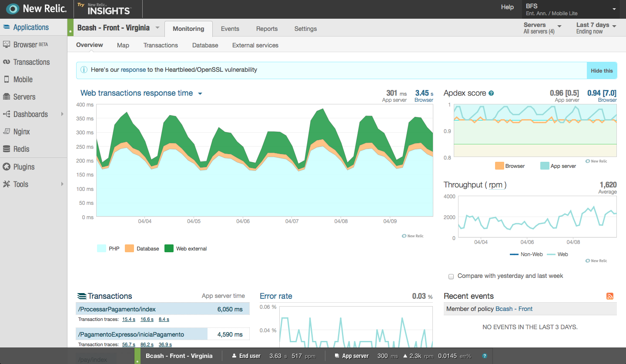Go to Servers via the sidebar icon
This screenshot has width=626, height=364.
[7, 97]
